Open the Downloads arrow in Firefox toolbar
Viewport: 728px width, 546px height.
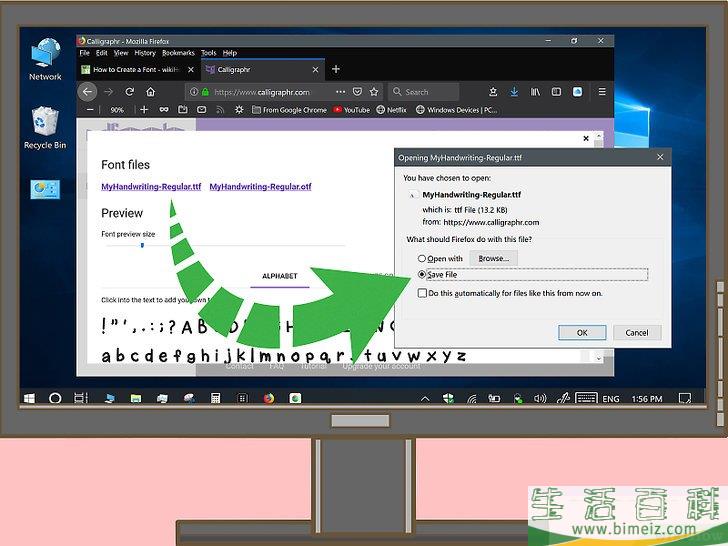click(x=514, y=92)
